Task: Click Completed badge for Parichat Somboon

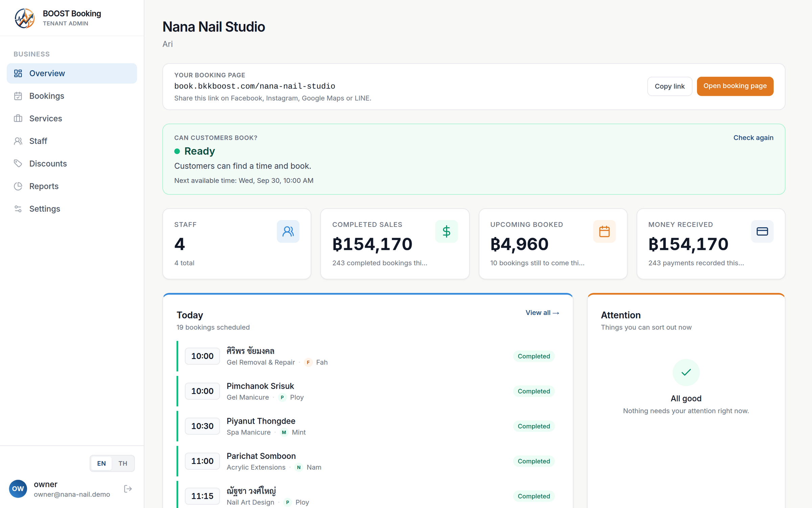Action: coord(534,461)
